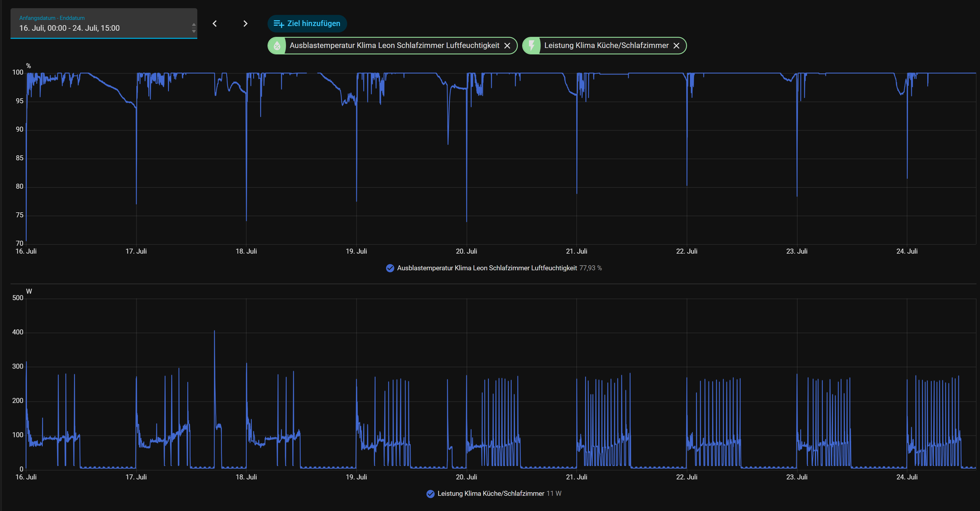Click the 85 % axis label
Screen dimensions: 980x511
pos(19,158)
